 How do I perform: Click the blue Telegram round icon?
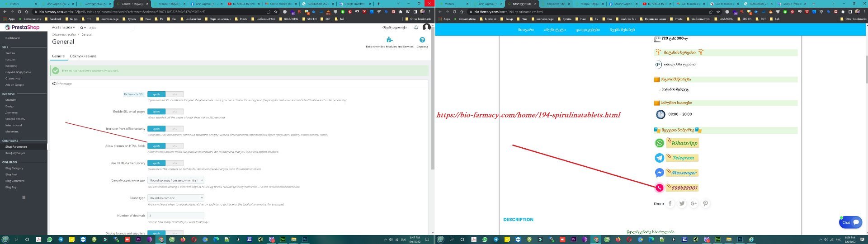(660, 158)
